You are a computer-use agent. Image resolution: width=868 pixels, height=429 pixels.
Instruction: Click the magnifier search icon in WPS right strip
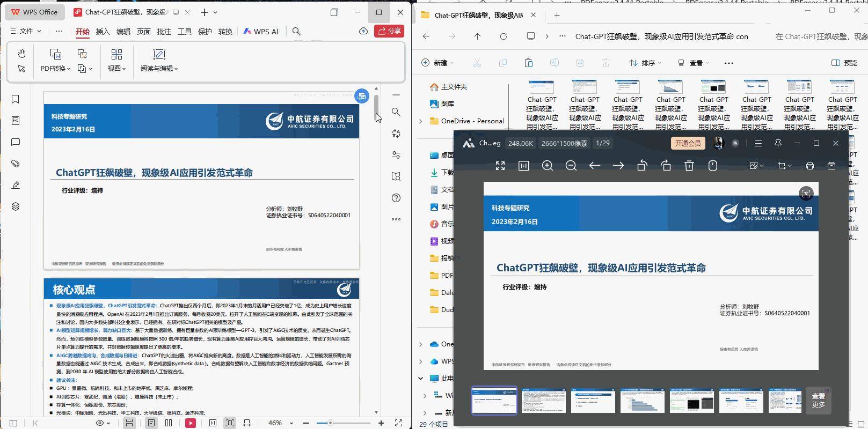[x=396, y=112]
